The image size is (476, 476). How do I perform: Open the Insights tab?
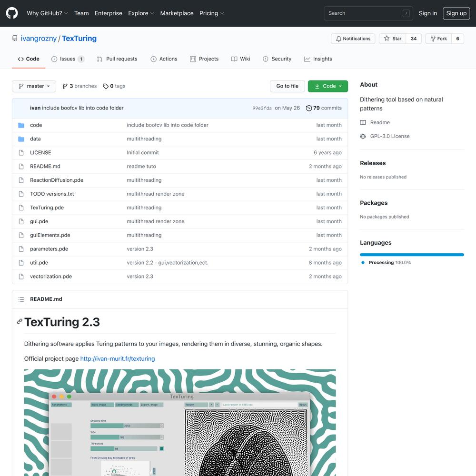(x=318, y=59)
